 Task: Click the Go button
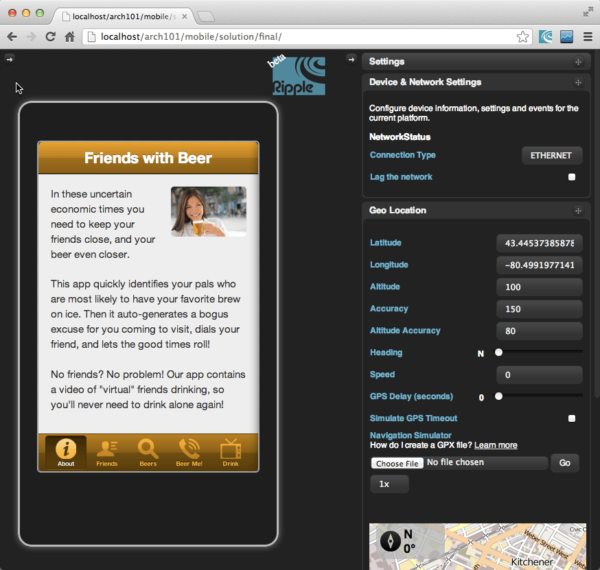pos(564,463)
